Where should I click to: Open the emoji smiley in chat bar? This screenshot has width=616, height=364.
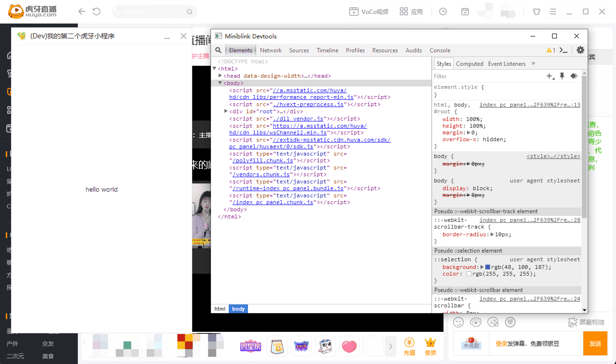tap(458, 322)
